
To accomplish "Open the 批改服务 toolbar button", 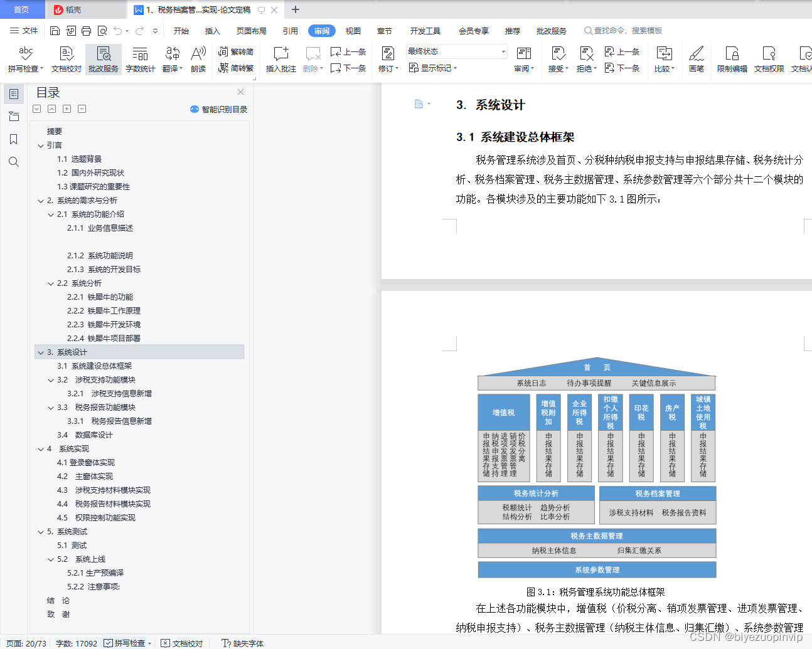I will (104, 60).
